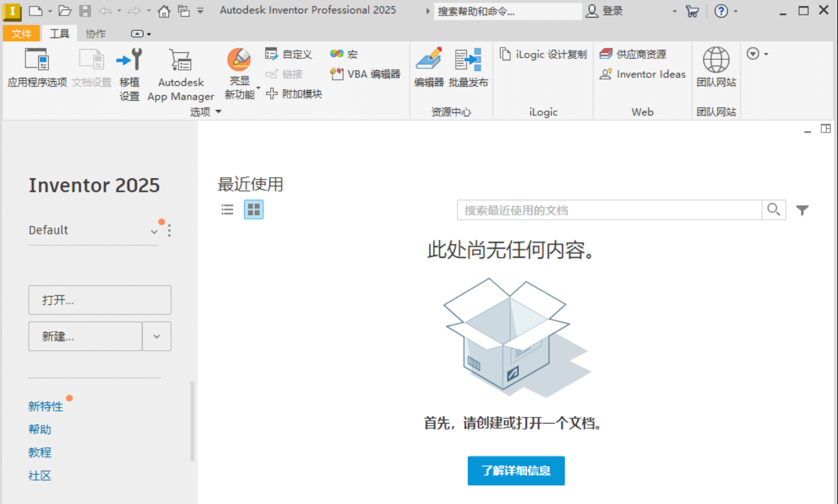The width and height of the screenshot is (838, 504).
Task: Switch recent documents to list view
Action: pos(227,210)
